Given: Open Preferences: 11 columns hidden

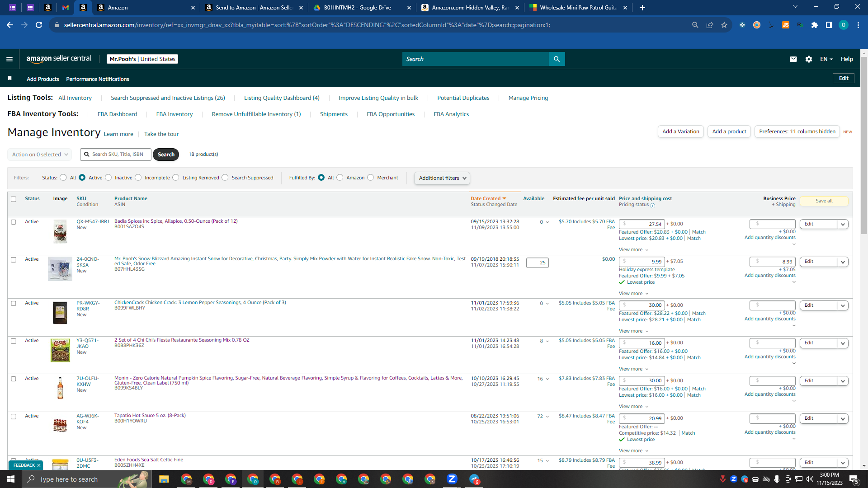Looking at the screenshot, I should tap(797, 131).
